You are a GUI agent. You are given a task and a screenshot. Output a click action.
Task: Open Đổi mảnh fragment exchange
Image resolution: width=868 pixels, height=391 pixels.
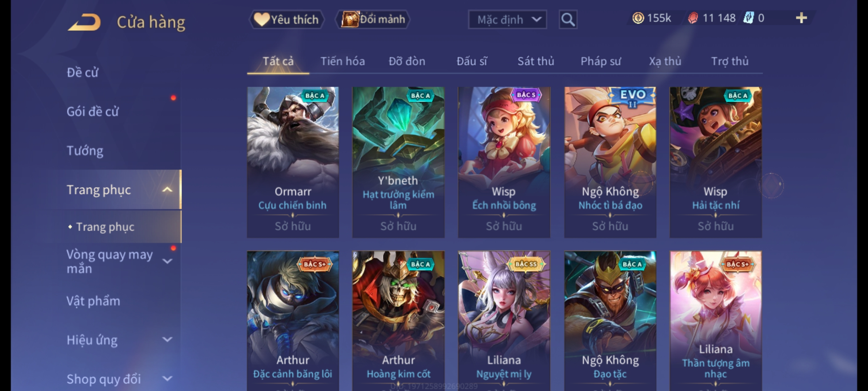[373, 20]
